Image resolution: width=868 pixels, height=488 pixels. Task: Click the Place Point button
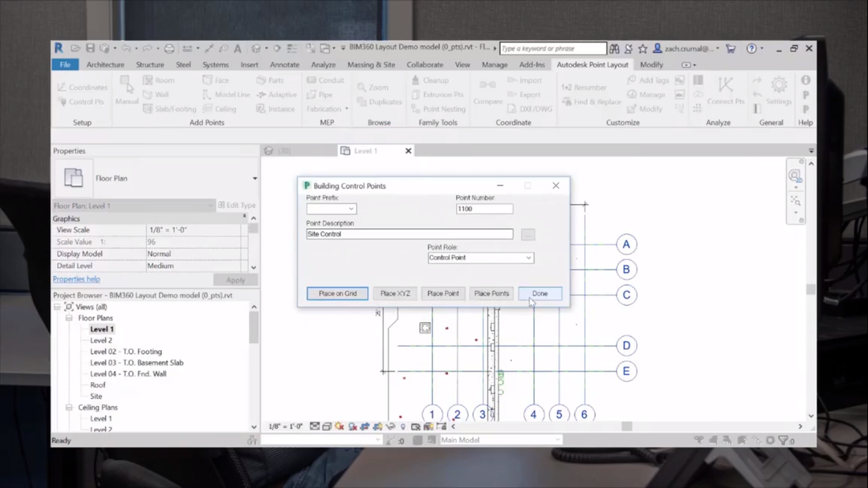(443, 294)
